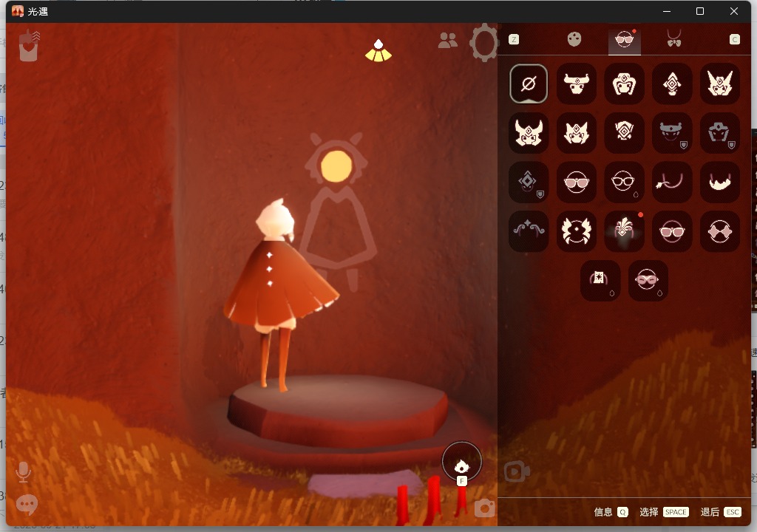This screenshot has height=532, width=757.
Task: Equip the white beard chin accessory
Action: pos(719,182)
